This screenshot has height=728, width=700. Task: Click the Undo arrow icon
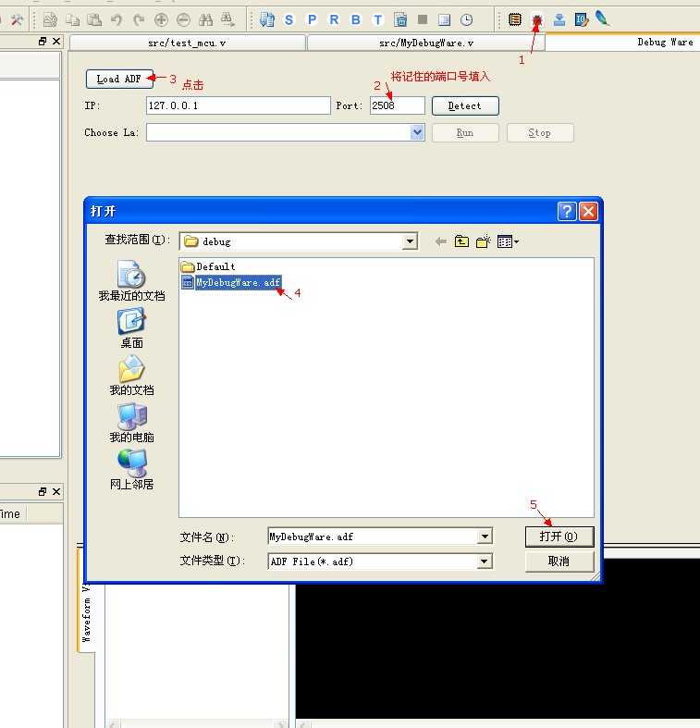coord(117,20)
